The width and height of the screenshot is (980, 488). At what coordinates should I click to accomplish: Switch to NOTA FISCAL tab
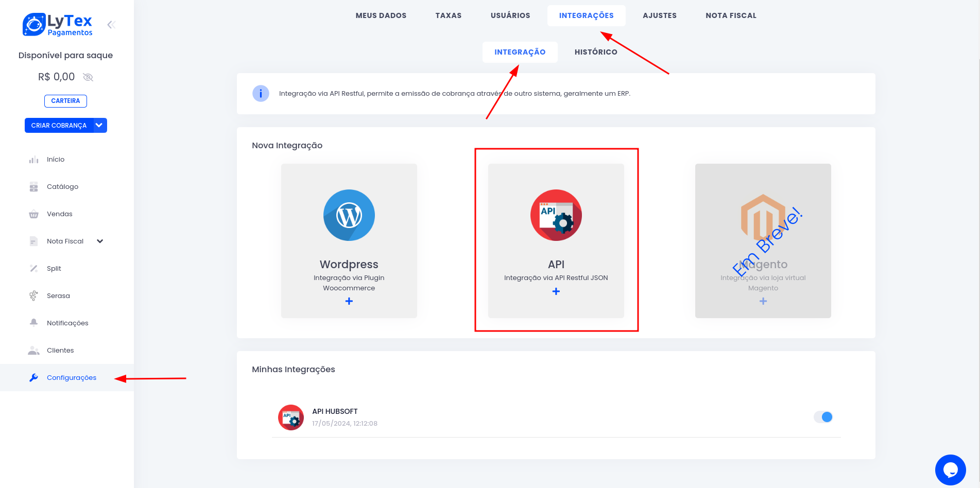[x=731, y=15]
